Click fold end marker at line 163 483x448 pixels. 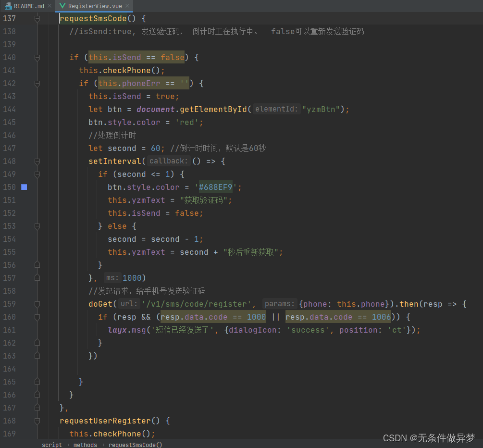tap(37, 356)
